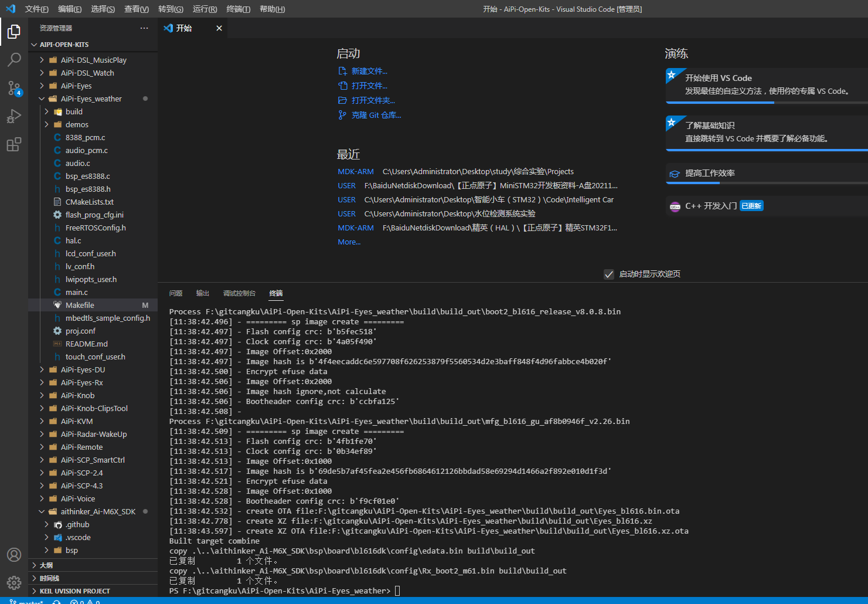Collapse the AIPI-OPEN-KITS root section
The image size is (868, 604).
click(x=34, y=45)
